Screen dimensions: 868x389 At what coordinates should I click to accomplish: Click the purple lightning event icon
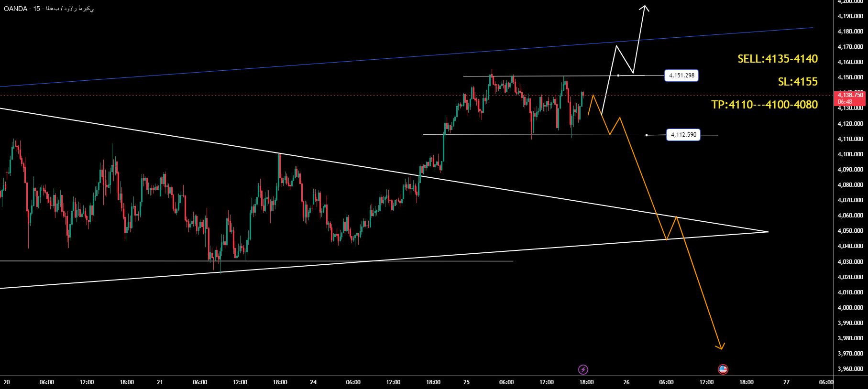click(x=583, y=369)
